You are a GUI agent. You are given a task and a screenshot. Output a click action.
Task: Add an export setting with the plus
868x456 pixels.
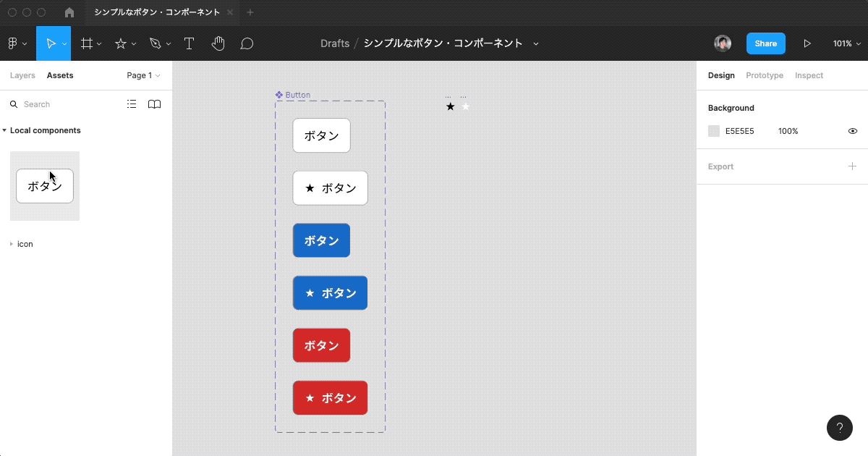[852, 166]
